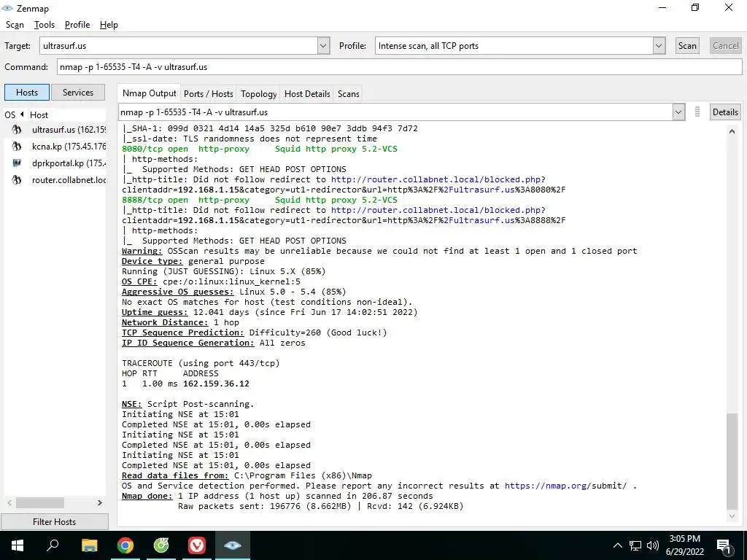This screenshot has height=560, width=747.
Task: Click the '8080/tcp open' output line
Action: (260, 149)
